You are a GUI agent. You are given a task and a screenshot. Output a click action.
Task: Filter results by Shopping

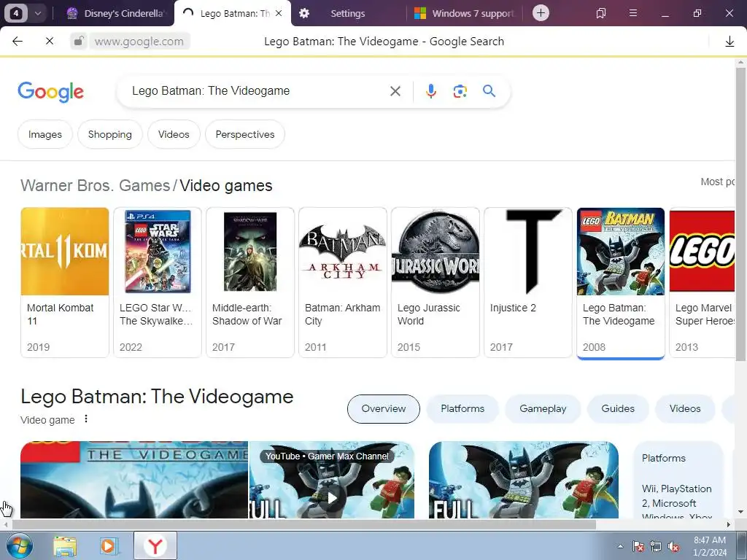click(x=110, y=134)
